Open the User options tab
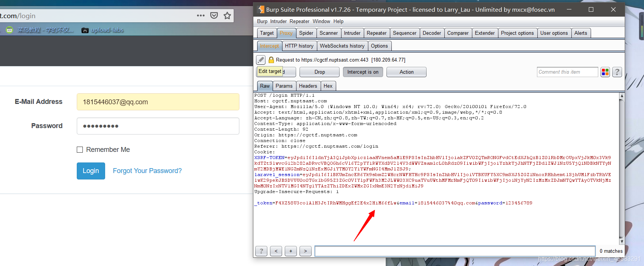The width and height of the screenshot is (644, 266). 554,33
